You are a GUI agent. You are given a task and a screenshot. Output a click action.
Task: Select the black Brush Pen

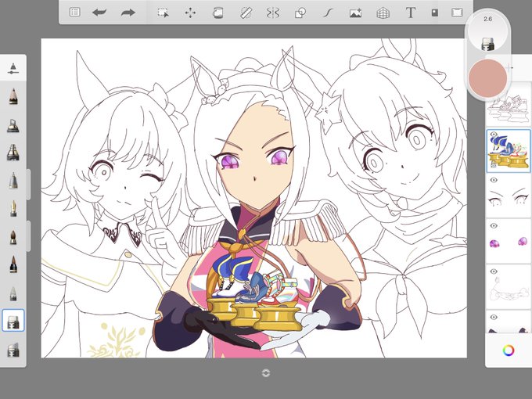[13, 264]
